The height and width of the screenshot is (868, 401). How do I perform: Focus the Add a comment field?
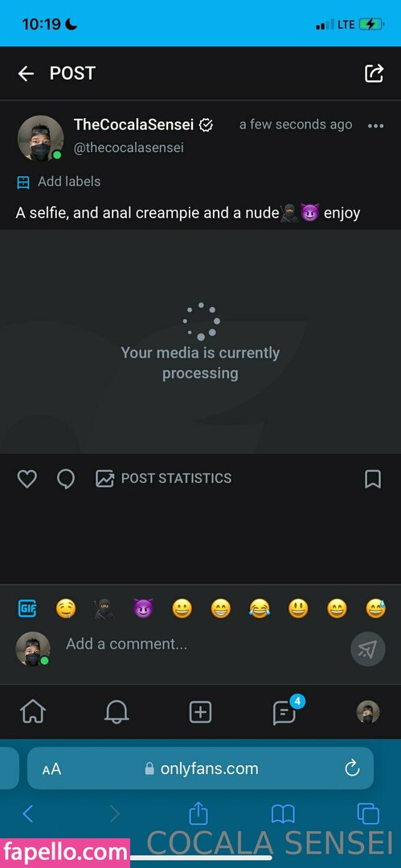pyautogui.click(x=205, y=644)
